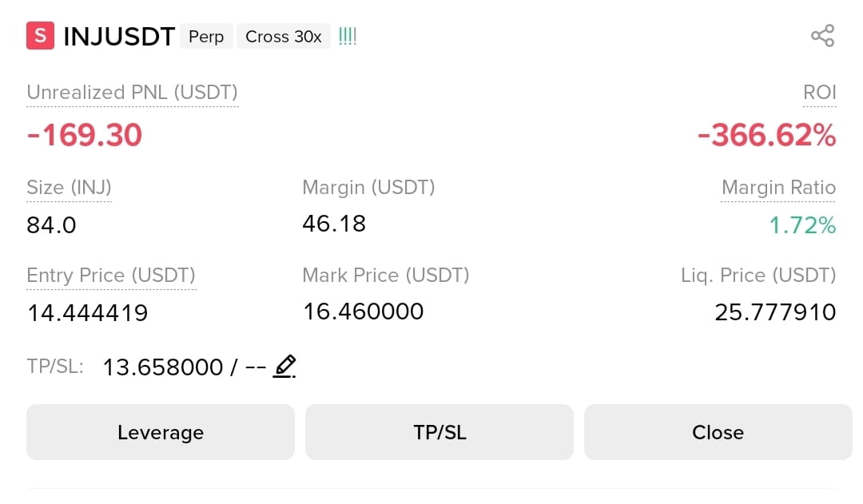This screenshot has height=504, width=863.
Task: Tap the red S short-position badge
Action: pos(40,36)
